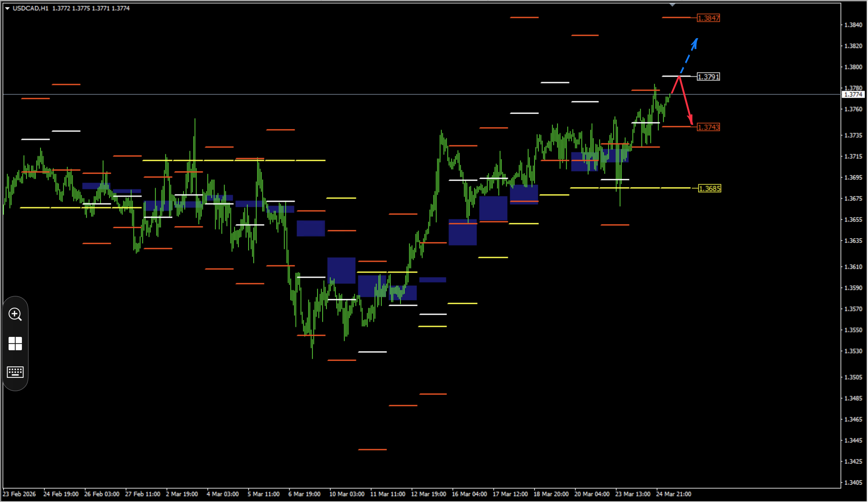
Task: Click the 1.3405 value on price scale
Action: pyautogui.click(x=853, y=483)
